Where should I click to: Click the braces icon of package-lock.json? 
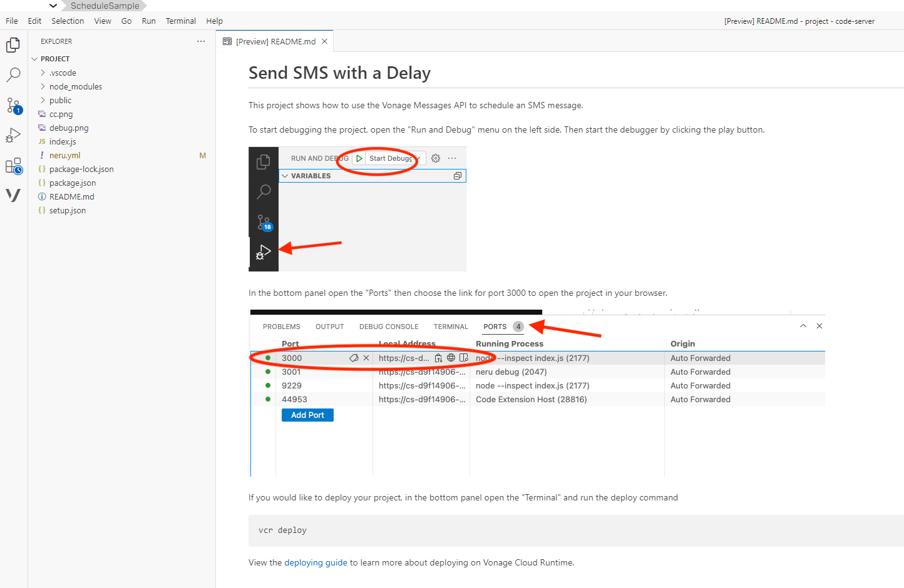[x=42, y=169]
